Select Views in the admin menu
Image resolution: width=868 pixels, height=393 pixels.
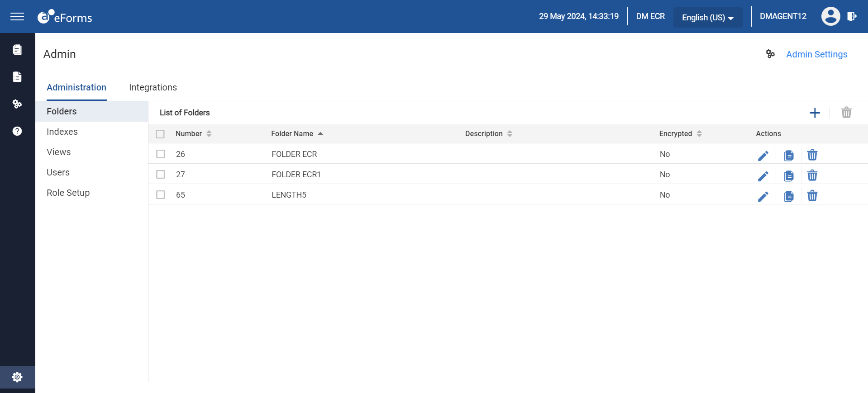pos(92,152)
